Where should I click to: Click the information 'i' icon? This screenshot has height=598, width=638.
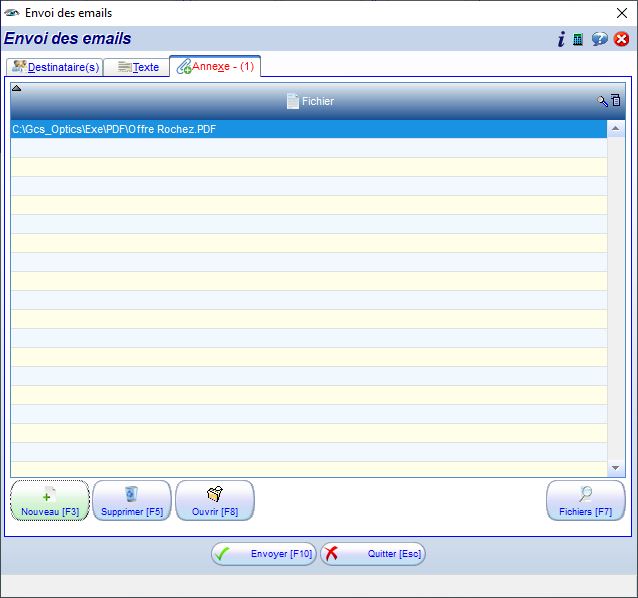tap(561, 39)
